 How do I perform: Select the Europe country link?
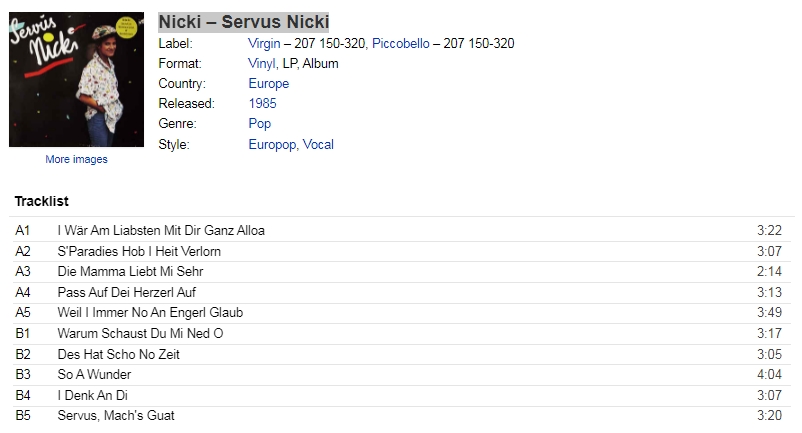coord(269,83)
